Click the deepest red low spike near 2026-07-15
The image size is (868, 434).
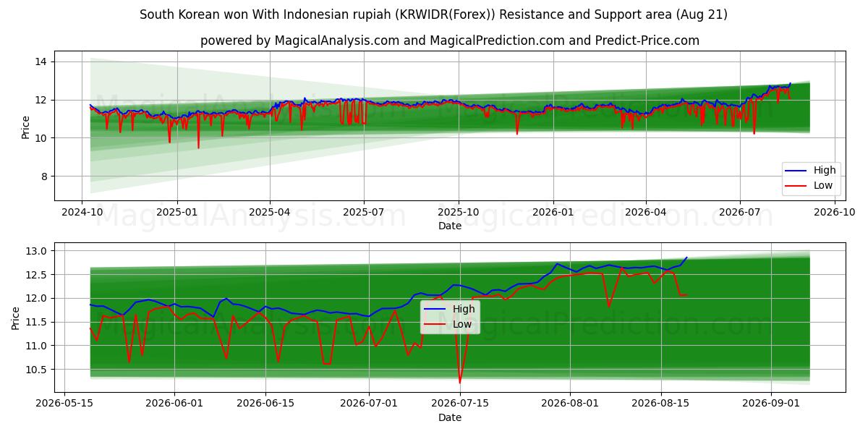460,382
